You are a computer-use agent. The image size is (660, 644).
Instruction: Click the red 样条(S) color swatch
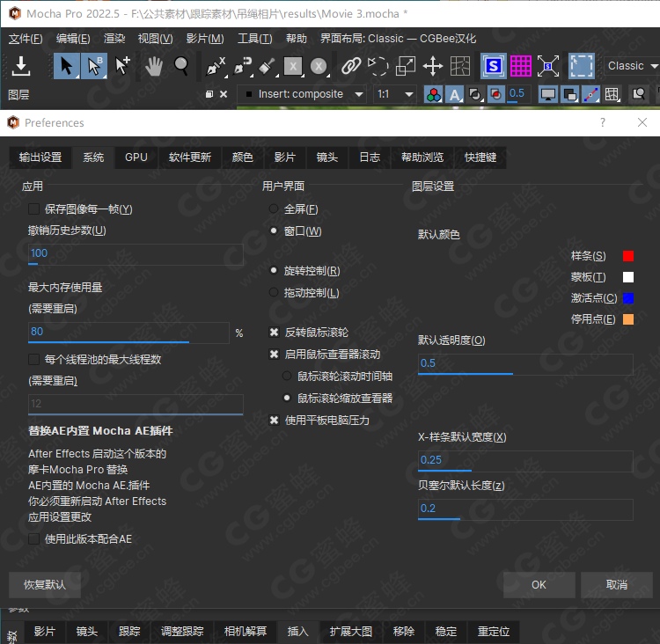(x=628, y=256)
